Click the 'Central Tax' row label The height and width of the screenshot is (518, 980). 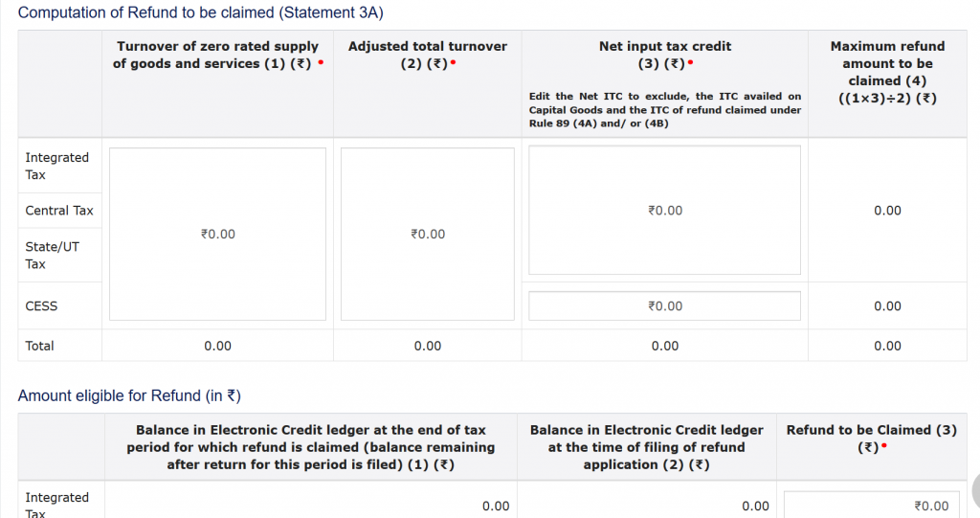tap(59, 211)
